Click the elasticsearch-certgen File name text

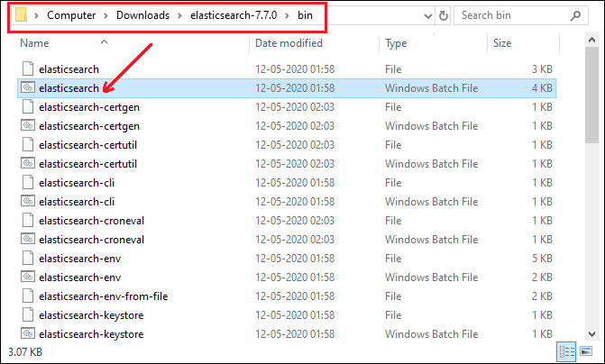[89, 107]
